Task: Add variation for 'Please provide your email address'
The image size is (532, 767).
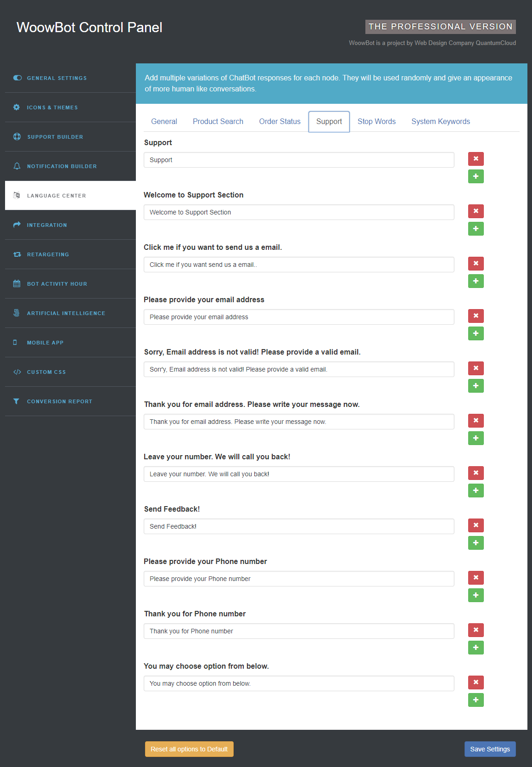Action: 476,333
